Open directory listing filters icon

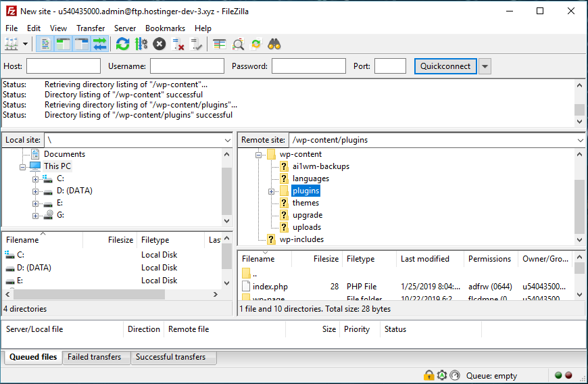pyautogui.click(x=220, y=45)
